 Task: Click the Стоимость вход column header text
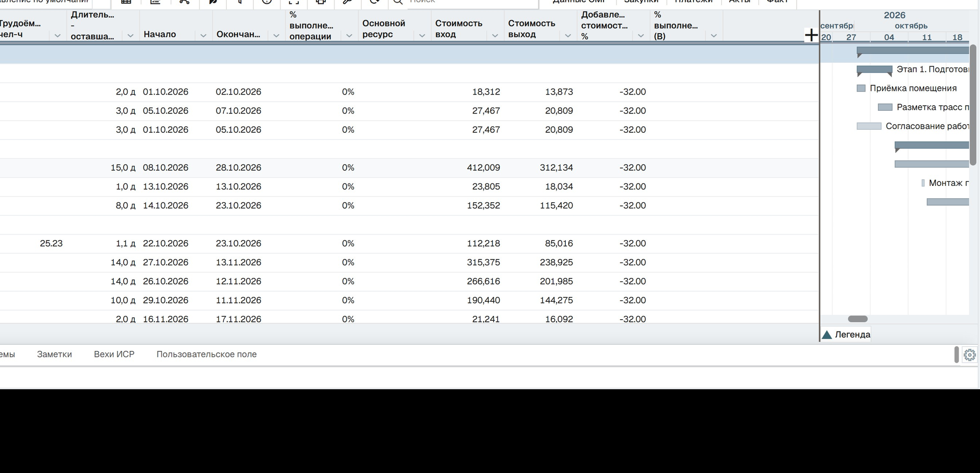459,29
